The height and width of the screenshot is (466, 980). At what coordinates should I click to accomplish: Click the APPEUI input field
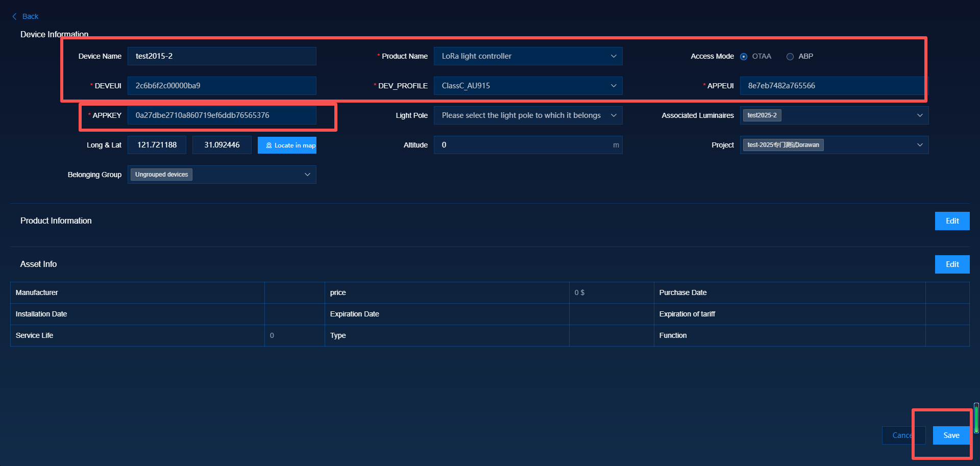(x=832, y=86)
